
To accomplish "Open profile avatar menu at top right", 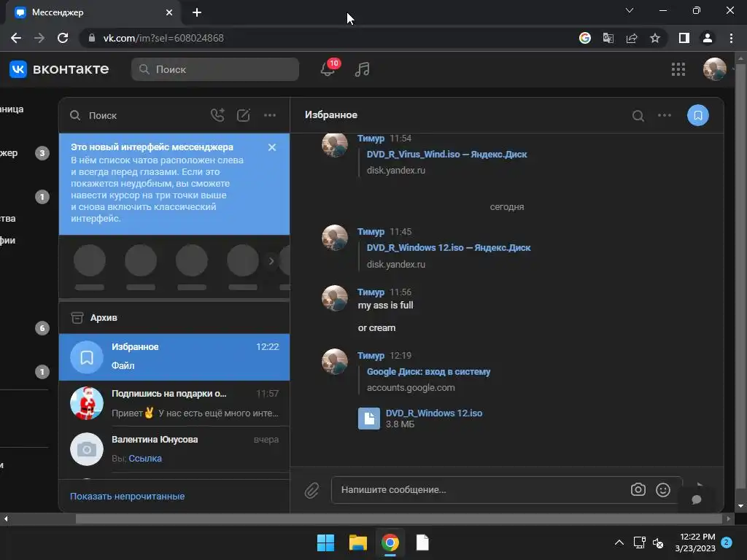I will 715,69.
